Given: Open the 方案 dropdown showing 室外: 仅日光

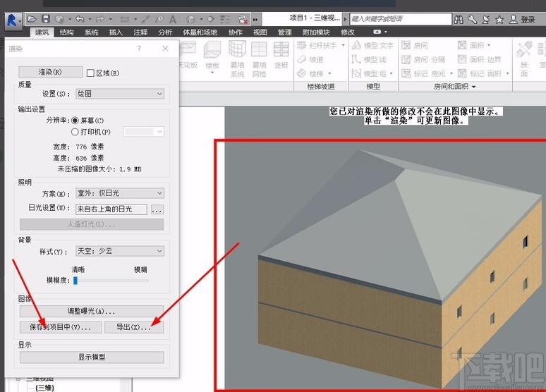Looking at the screenshot, I should click(120, 193).
